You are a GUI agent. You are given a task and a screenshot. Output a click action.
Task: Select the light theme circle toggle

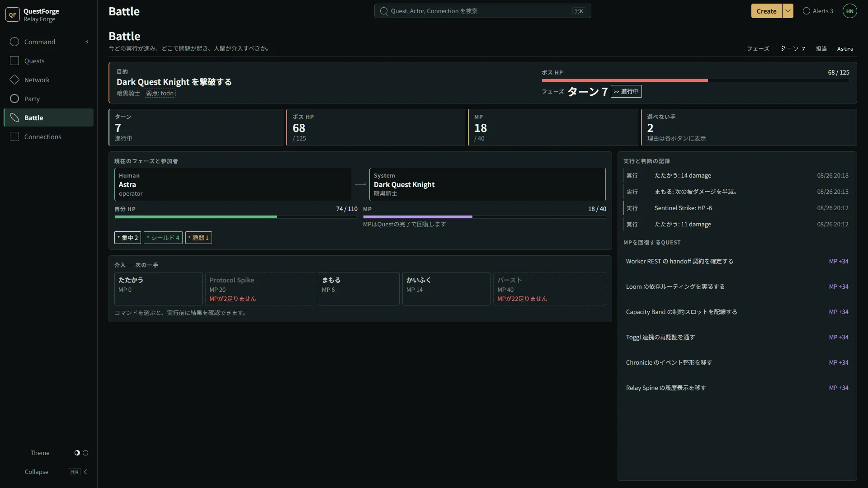[x=85, y=453]
